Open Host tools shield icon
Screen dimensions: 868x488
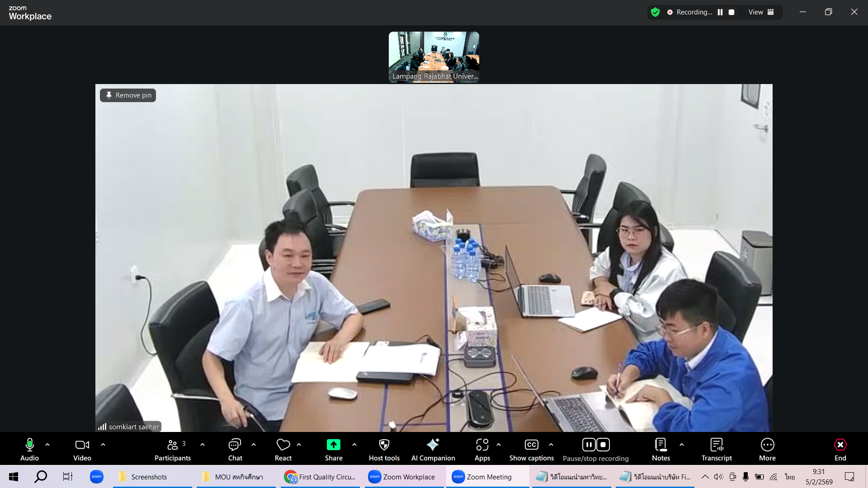[384, 445]
